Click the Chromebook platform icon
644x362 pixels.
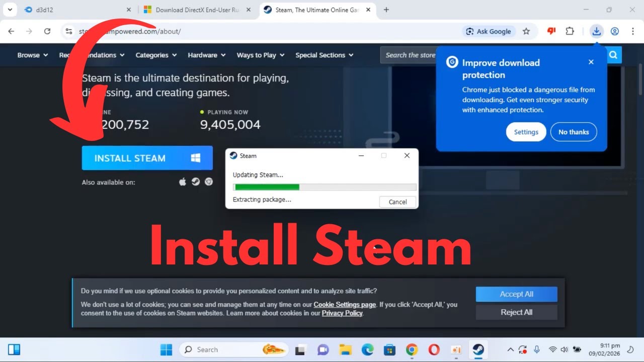(209, 182)
